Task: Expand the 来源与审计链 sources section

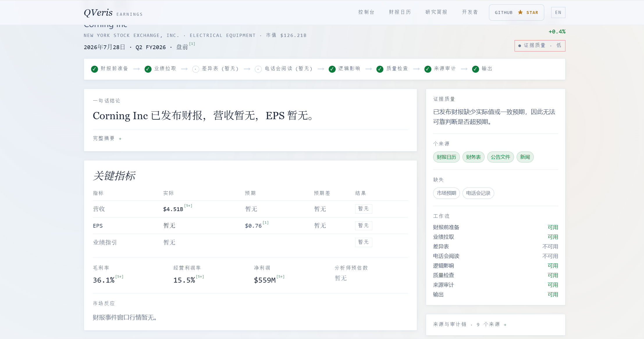Action: pyautogui.click(x=470, y=324)
